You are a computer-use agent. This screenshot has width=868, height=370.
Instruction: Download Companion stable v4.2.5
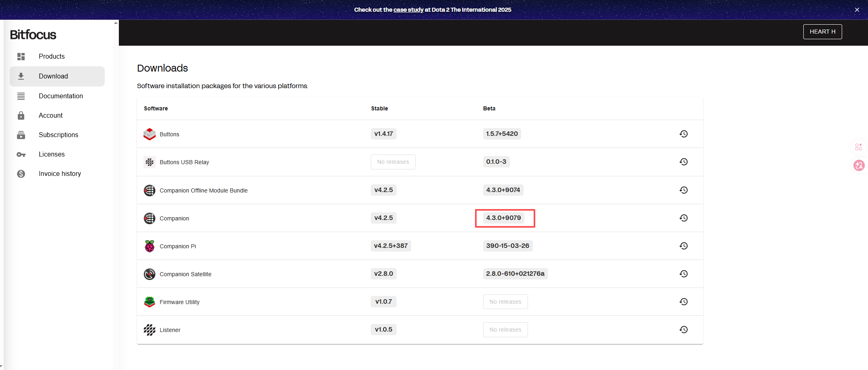click(383, 218)
